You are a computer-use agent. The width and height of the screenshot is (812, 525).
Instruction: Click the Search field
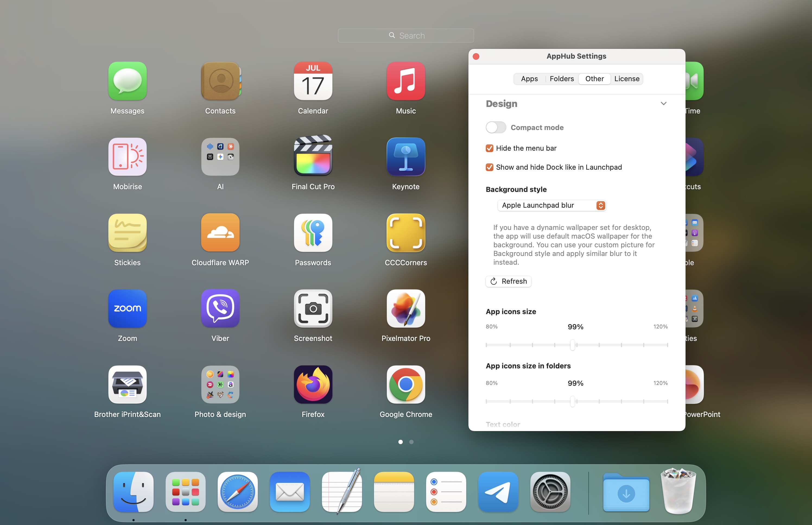point(406,36)
